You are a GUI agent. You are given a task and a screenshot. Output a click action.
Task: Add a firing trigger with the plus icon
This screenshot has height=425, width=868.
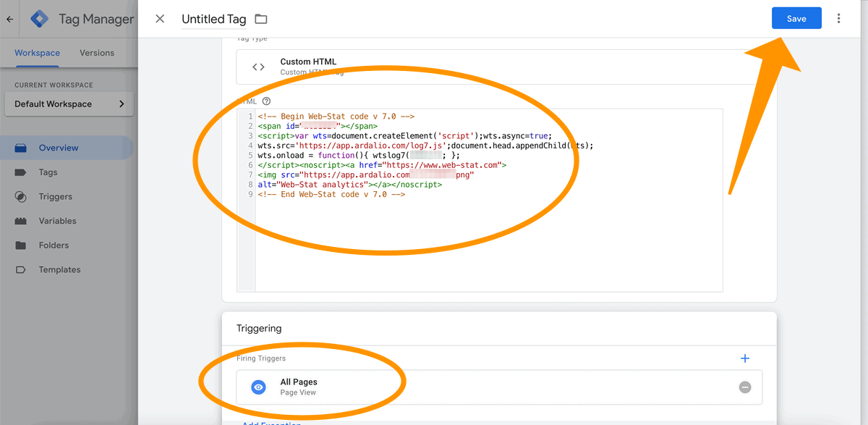coord(745,358)
